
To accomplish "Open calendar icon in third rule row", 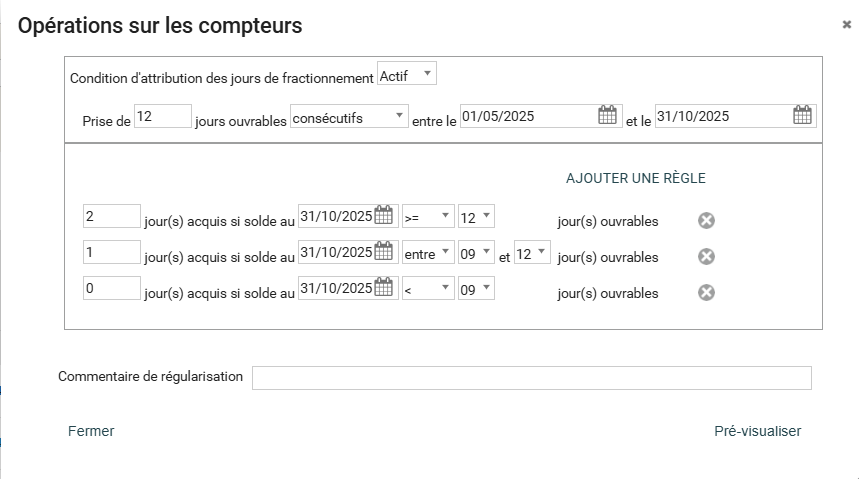I will click(385, 289).
